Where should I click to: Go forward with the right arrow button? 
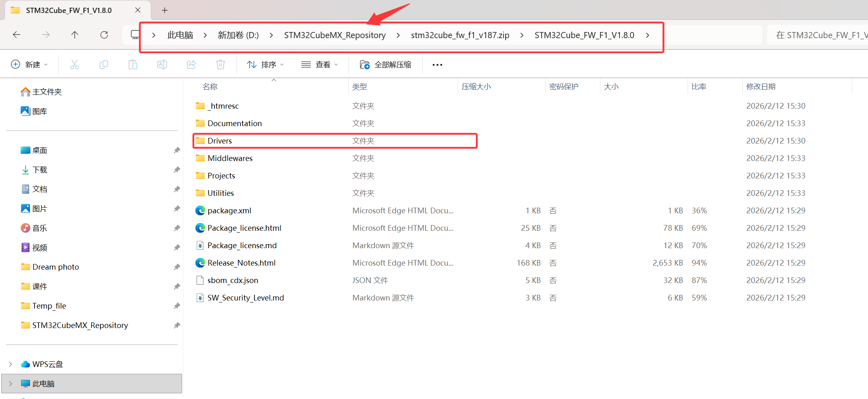pyautogui.click(x=46, y=35)
